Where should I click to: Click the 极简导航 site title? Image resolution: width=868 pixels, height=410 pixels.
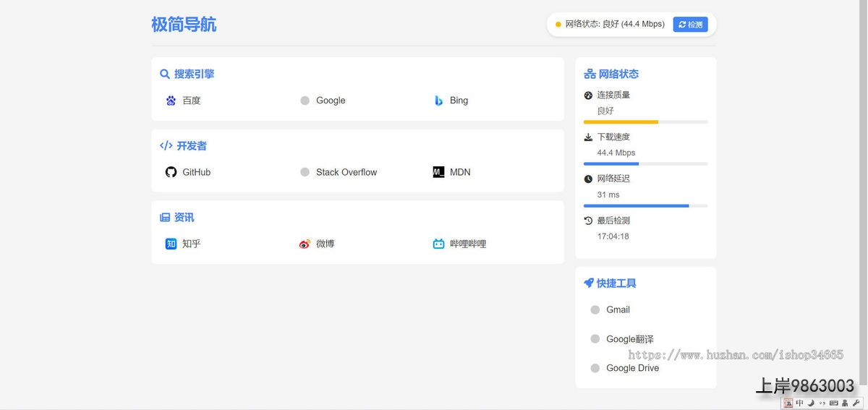pos(184,25)
